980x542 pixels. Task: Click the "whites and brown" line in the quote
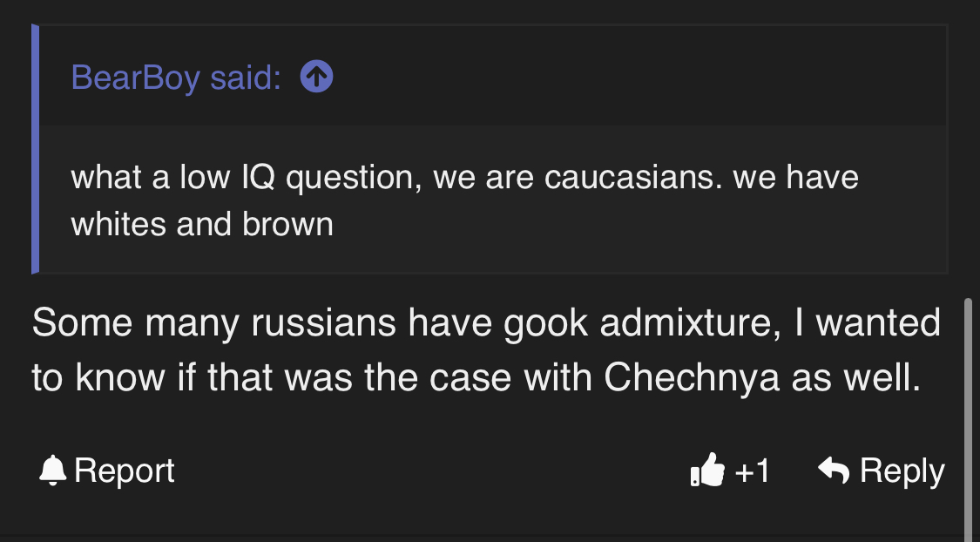[x=202, y=224]
